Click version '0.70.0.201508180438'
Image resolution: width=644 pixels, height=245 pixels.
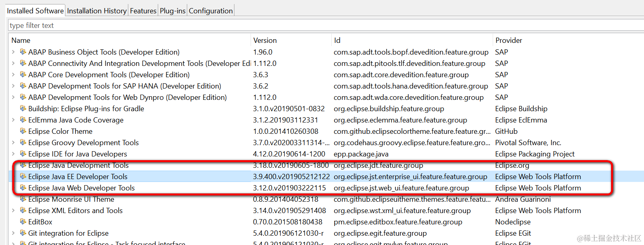288,222
